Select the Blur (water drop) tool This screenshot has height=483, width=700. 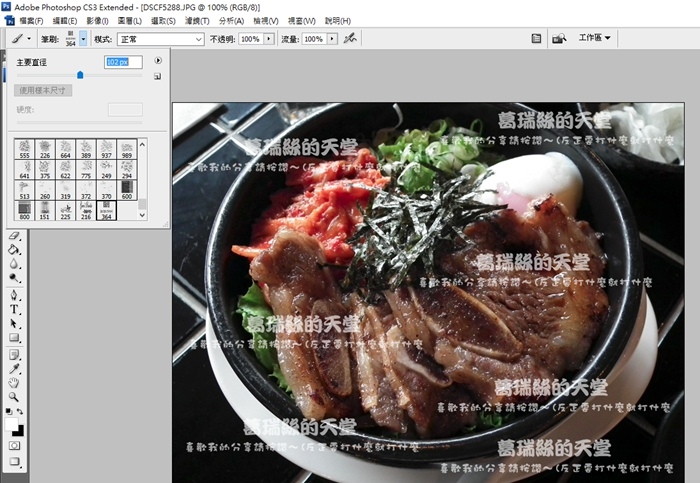14,263
